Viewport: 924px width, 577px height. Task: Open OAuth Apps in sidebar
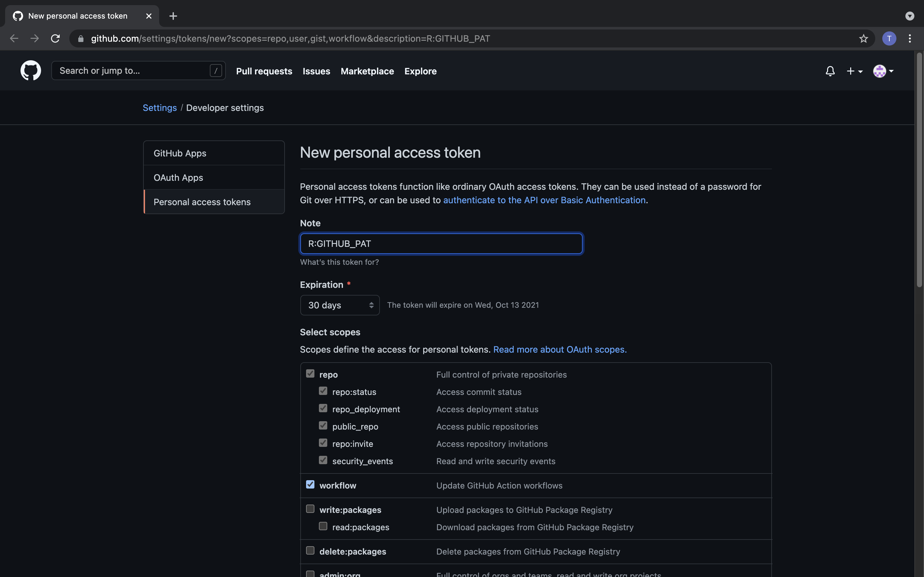[178, 178]
